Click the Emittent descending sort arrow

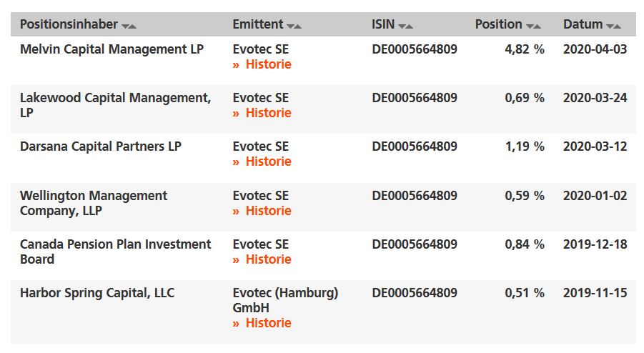coord(291,26)
